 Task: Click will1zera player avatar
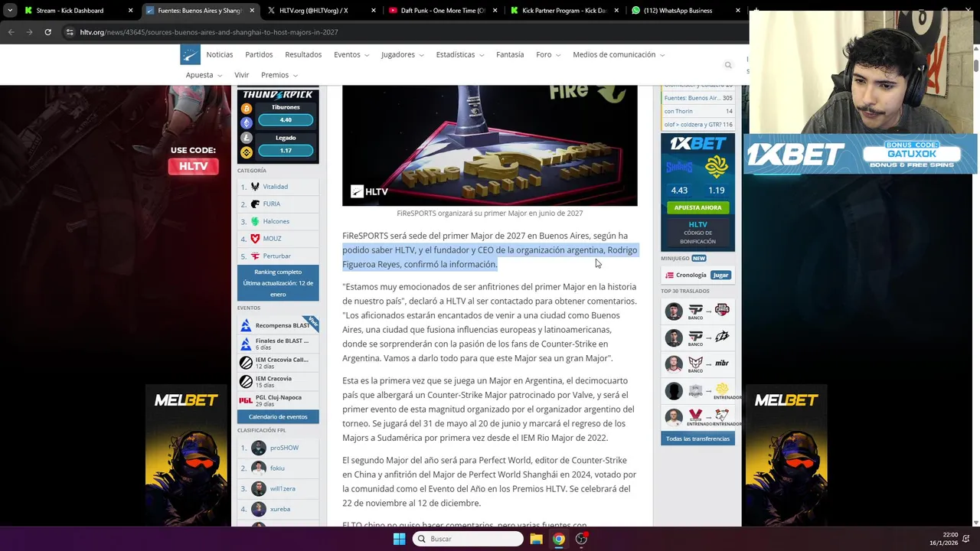pos(259,488)
